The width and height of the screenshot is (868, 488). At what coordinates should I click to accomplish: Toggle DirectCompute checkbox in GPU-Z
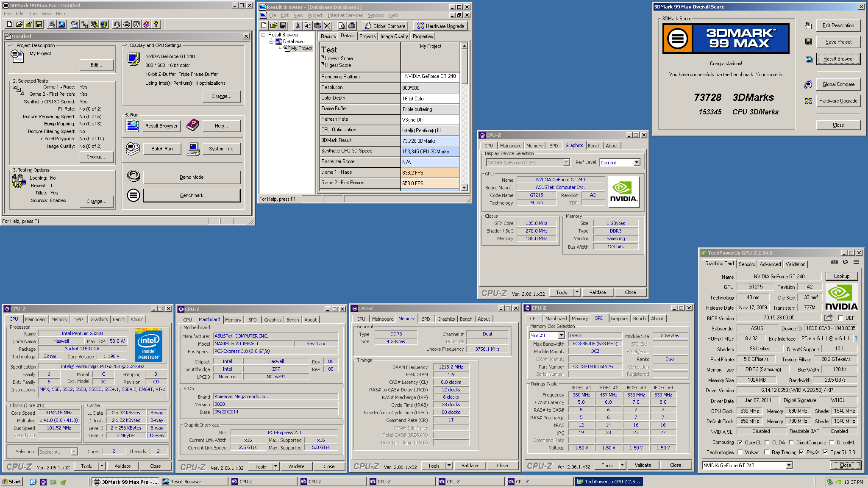(791, 443)
